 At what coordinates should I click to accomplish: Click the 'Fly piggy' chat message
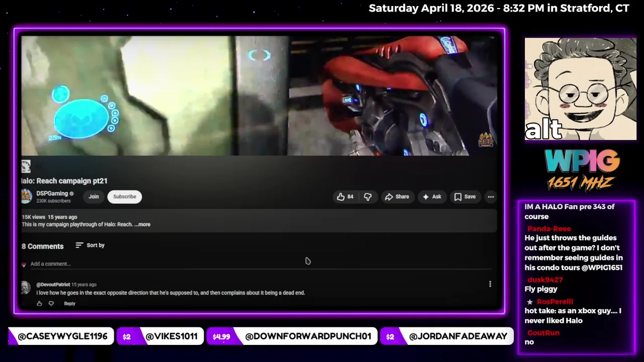tap(541, 289)
